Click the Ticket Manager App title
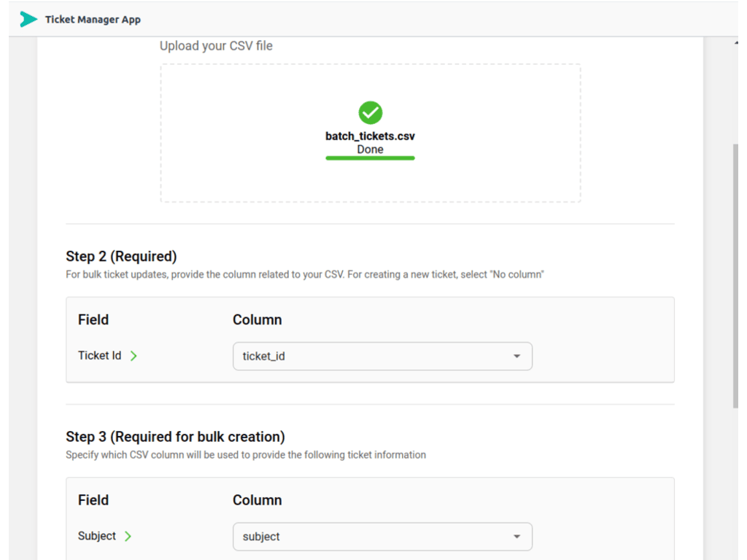747x560 pixels. 93,20
